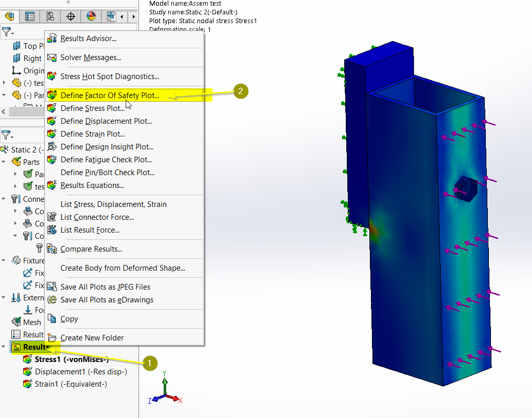This screenshot has height=418, width=532.
Task: Switch to the PropertyManager tab
Action: tap(30, 16)
